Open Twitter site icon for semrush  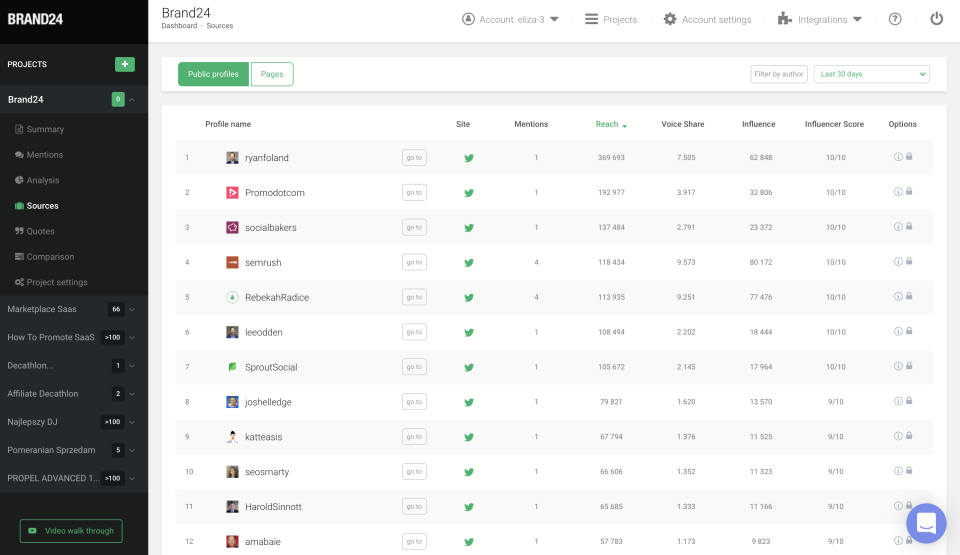click(469, 263)
